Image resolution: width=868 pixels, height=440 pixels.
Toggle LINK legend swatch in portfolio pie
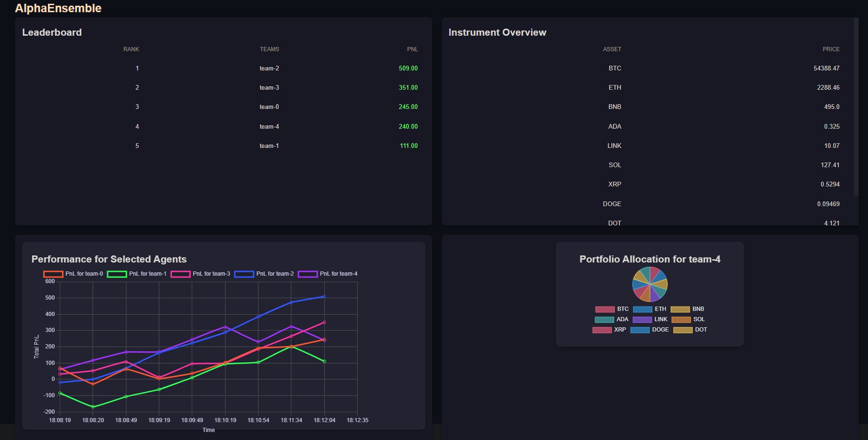click(x=642, y=319)
